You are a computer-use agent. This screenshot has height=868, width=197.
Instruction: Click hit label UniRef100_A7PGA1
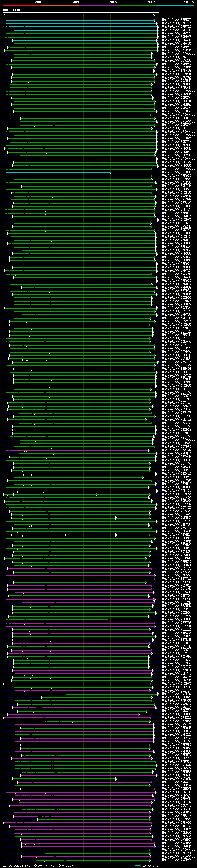tap(177, 775)
